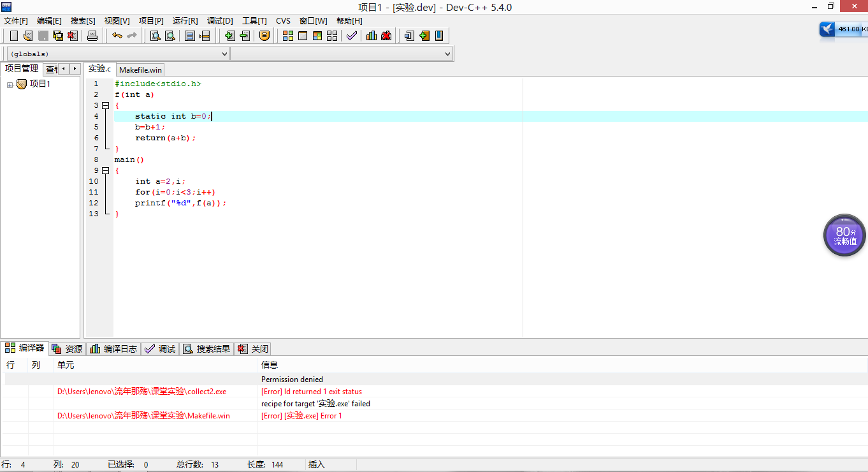Switch to the 编译器 bottom tab
This screenshot has height=472, width=868.
coord(25,348)
